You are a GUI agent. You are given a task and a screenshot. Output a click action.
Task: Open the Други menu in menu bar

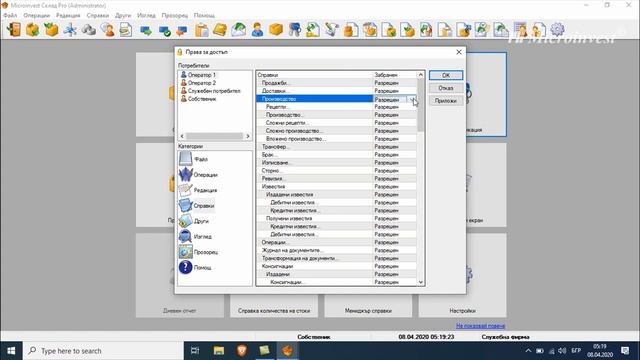(x=123, y=15)
